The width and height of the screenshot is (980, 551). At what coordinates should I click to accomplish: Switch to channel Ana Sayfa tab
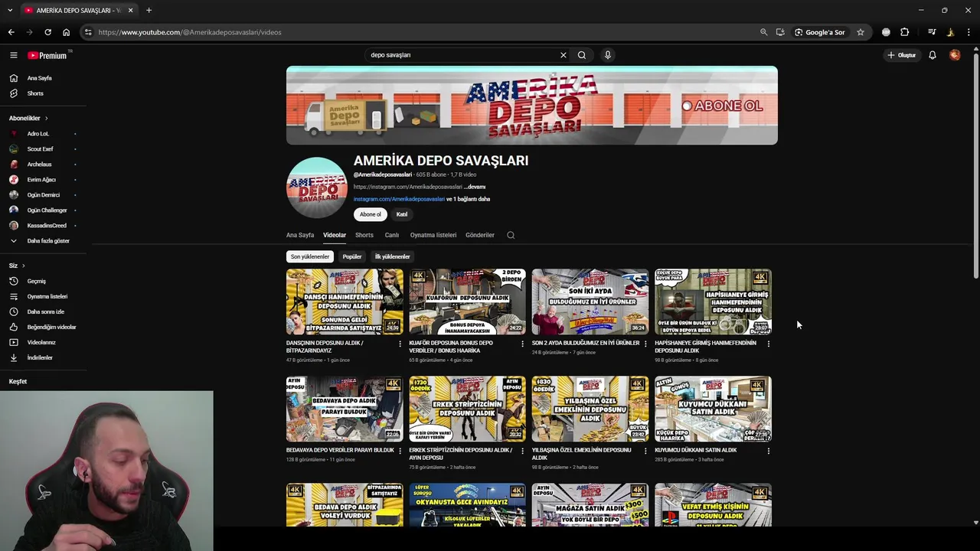click(x=300, y=235)
